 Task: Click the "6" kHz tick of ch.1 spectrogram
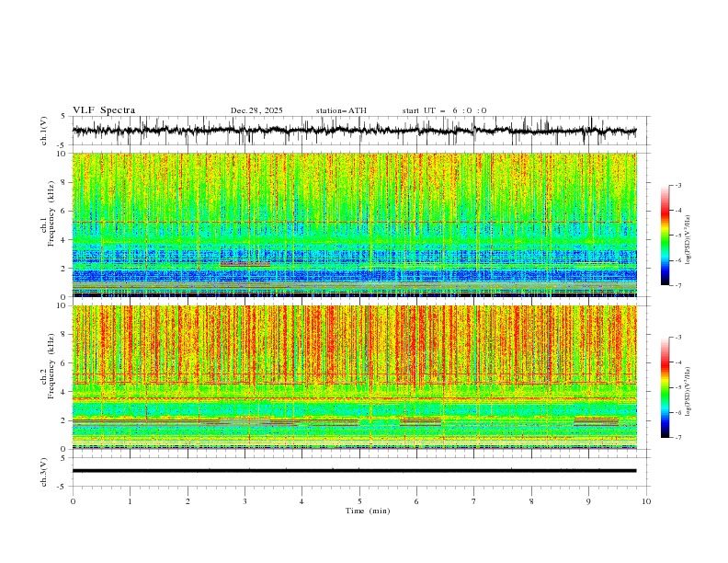click(x=63, y=211)
